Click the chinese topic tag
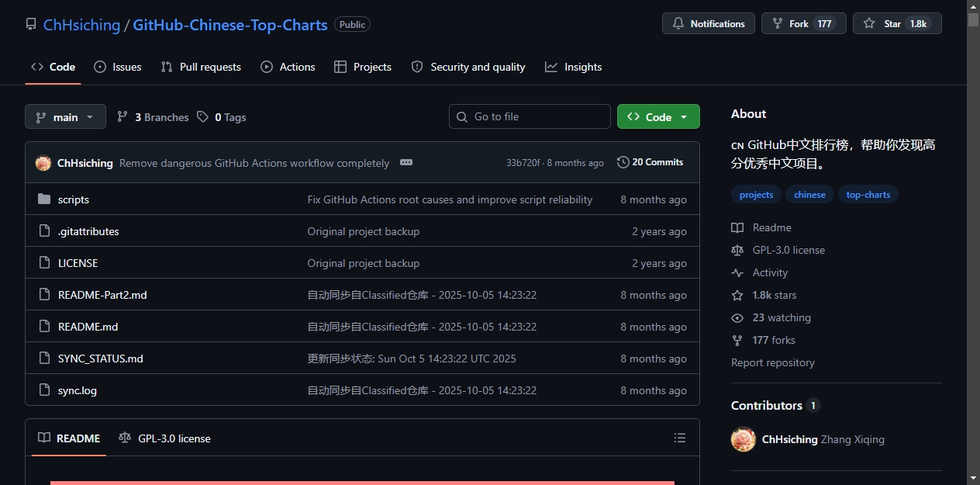 809,195
